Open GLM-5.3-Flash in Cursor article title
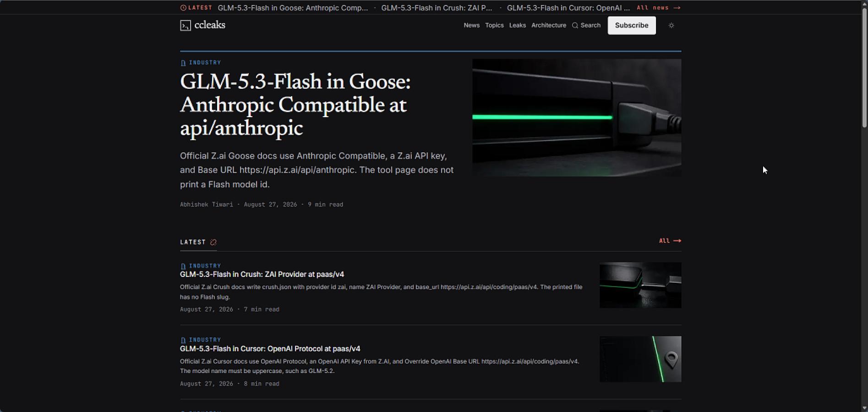 [x=270, y=349]
